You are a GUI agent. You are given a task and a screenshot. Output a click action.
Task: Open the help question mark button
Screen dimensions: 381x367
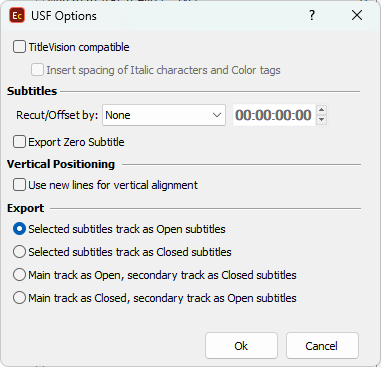click(x=312, y=15)
